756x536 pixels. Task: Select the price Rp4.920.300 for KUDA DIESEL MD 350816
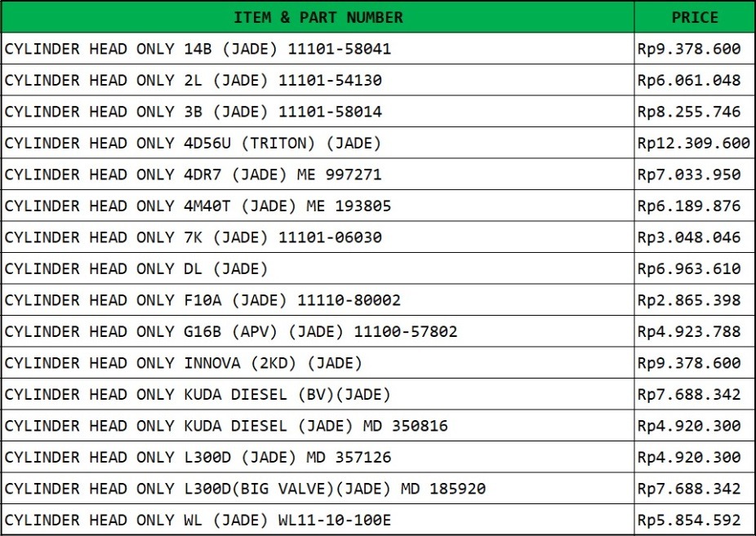tap(694, 426)
